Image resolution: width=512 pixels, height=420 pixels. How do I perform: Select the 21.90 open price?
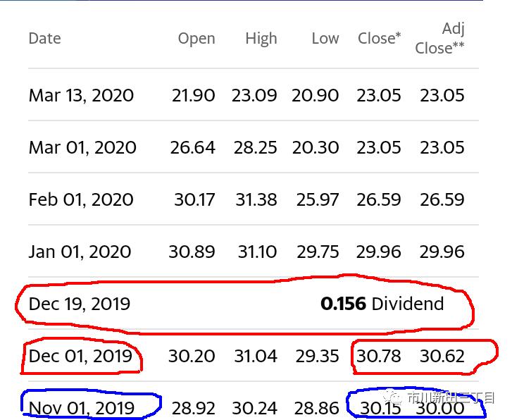tap(193, 95)
